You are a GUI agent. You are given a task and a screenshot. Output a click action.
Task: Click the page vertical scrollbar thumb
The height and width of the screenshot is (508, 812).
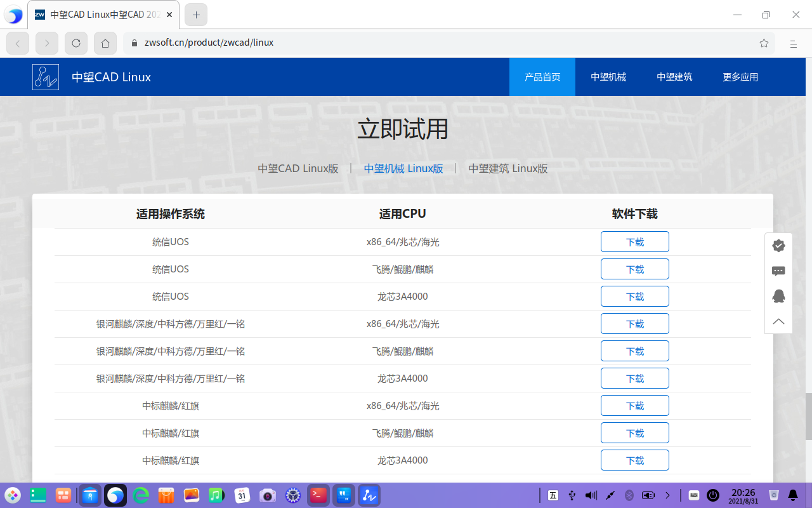808,416
